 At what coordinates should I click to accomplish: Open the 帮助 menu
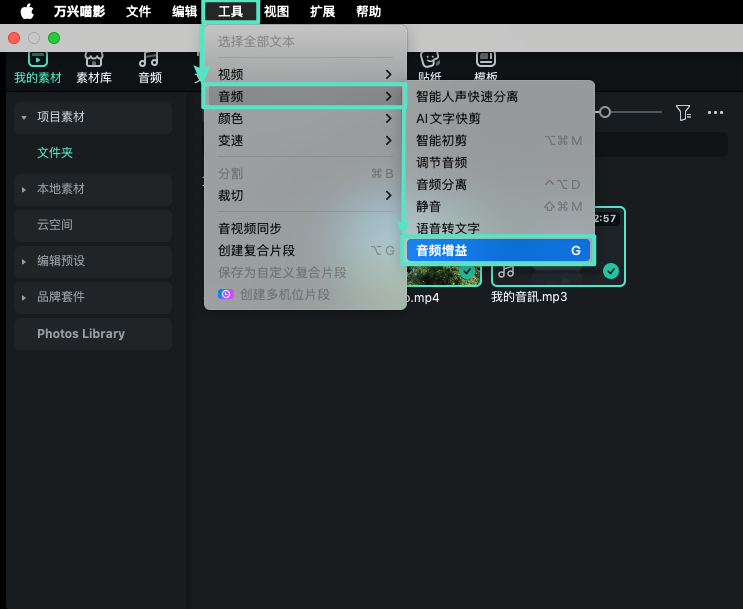tap(368, 11)
